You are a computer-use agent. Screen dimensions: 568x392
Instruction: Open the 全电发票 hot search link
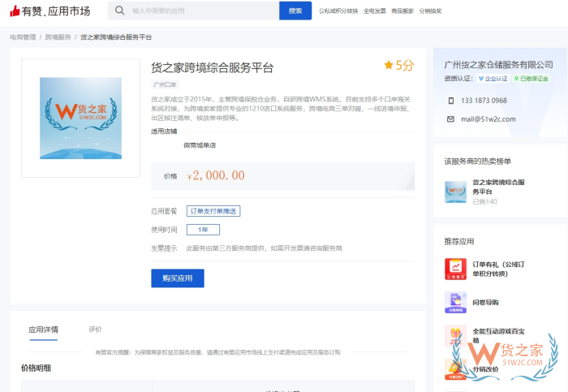point(375,11)
